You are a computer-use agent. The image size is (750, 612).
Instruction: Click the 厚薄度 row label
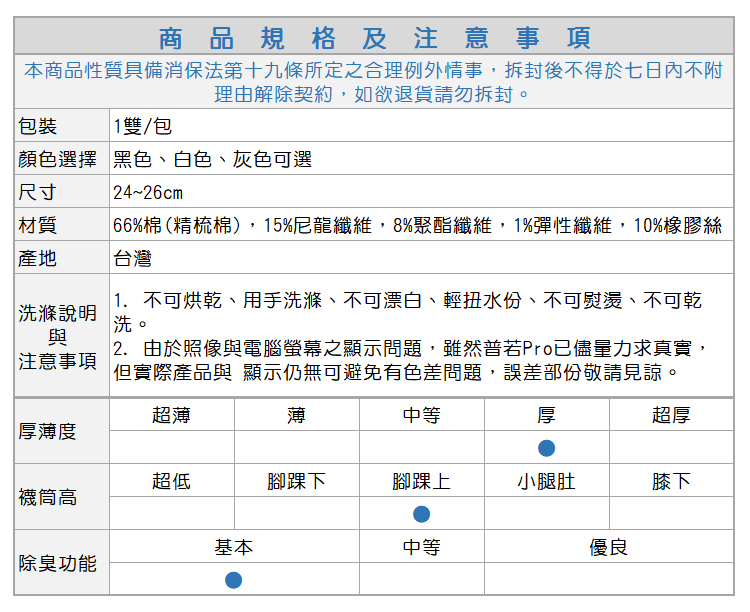[x=48, y=431]
